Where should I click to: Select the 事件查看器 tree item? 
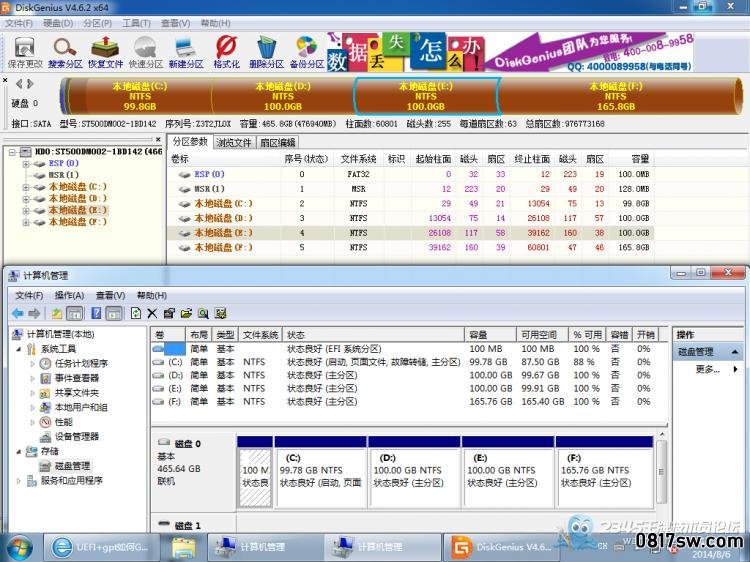(77, 378)
